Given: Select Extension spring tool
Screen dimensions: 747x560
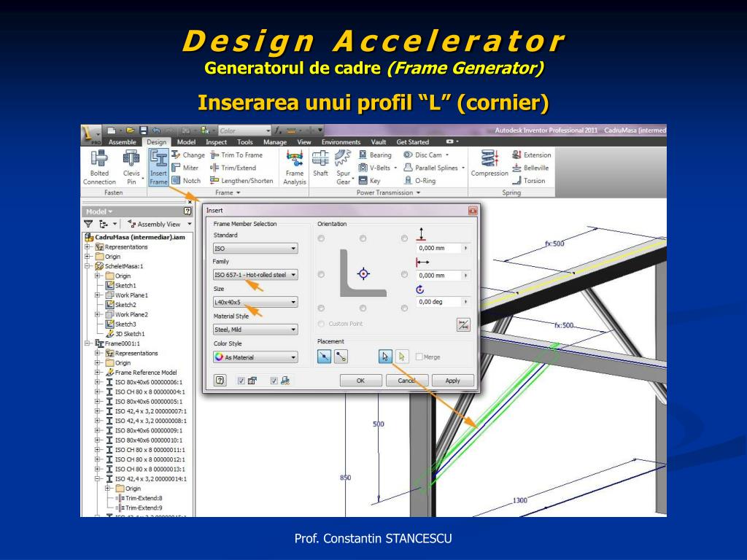Looking at the screenshot, I should [532, 155].
